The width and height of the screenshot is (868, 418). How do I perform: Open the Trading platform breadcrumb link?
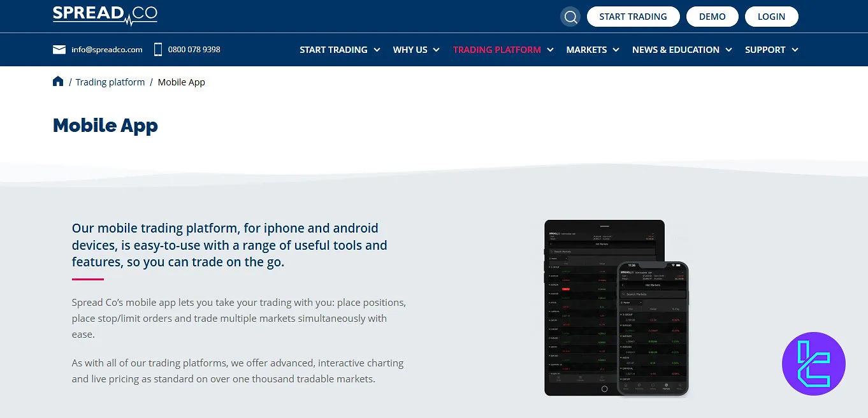point(110,82)
